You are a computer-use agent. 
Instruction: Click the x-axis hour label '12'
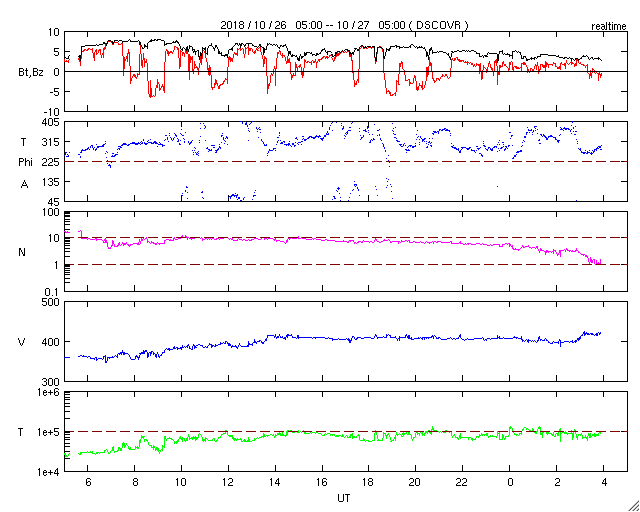point(228,482)
